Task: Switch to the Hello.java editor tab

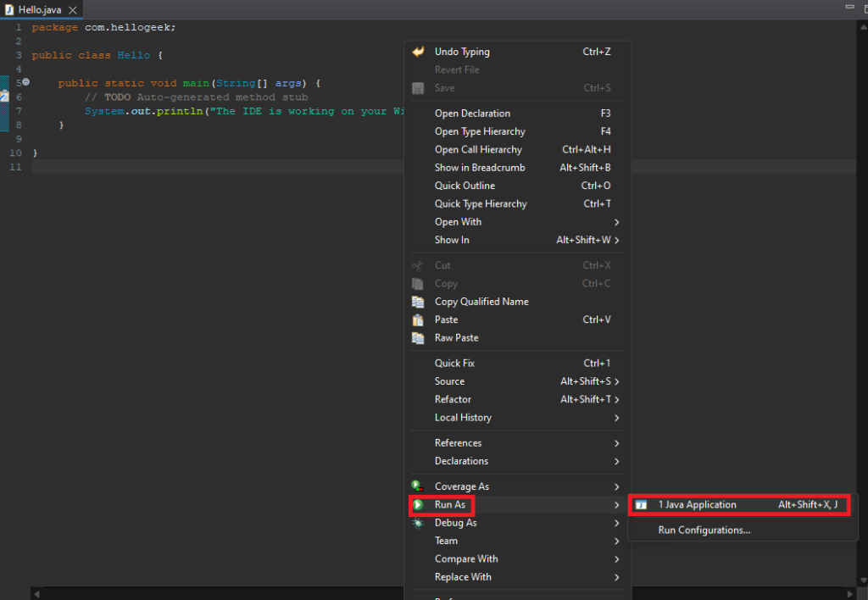Action: coord(39,10)
